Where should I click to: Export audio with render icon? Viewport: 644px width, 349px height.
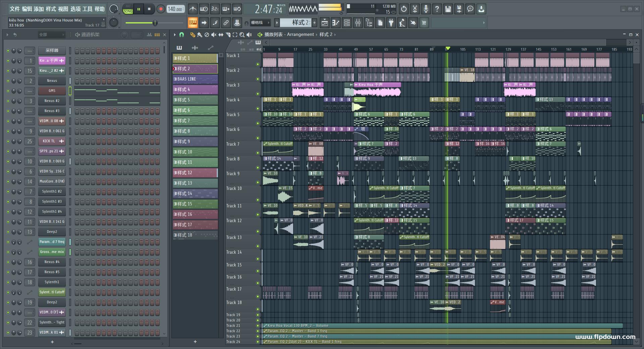(459, 9)
